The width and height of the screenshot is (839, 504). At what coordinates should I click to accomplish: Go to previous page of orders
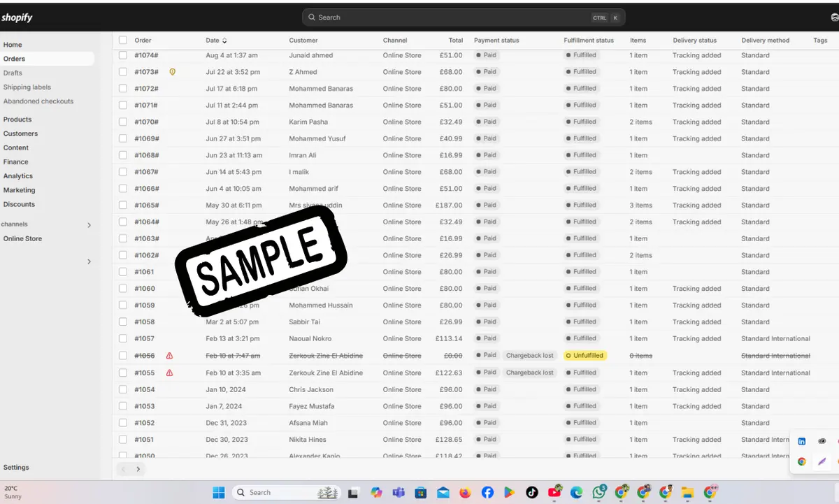coord(124,470)
